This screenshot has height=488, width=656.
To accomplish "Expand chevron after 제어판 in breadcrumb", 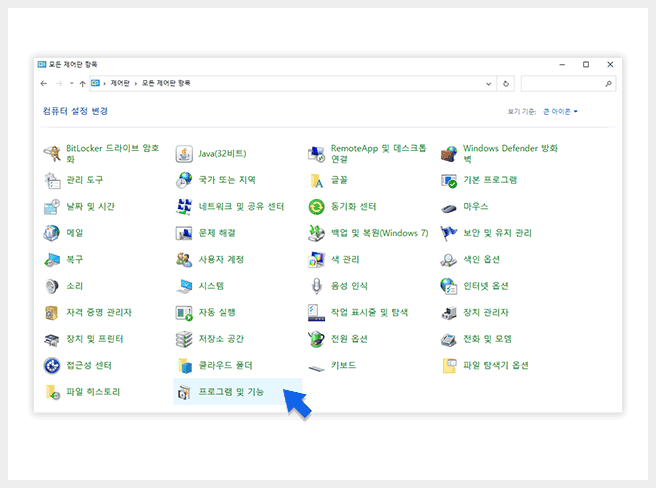I will click(134, 83).
